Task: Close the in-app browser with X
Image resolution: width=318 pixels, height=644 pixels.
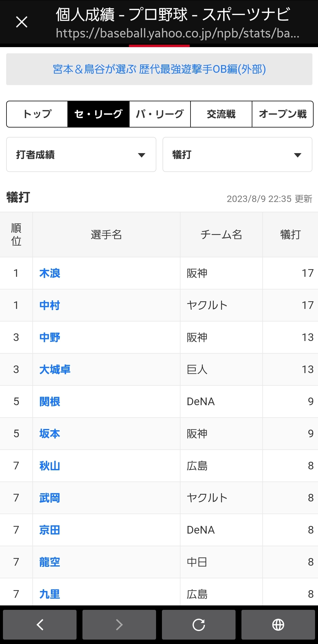Action: pos(21,22)
